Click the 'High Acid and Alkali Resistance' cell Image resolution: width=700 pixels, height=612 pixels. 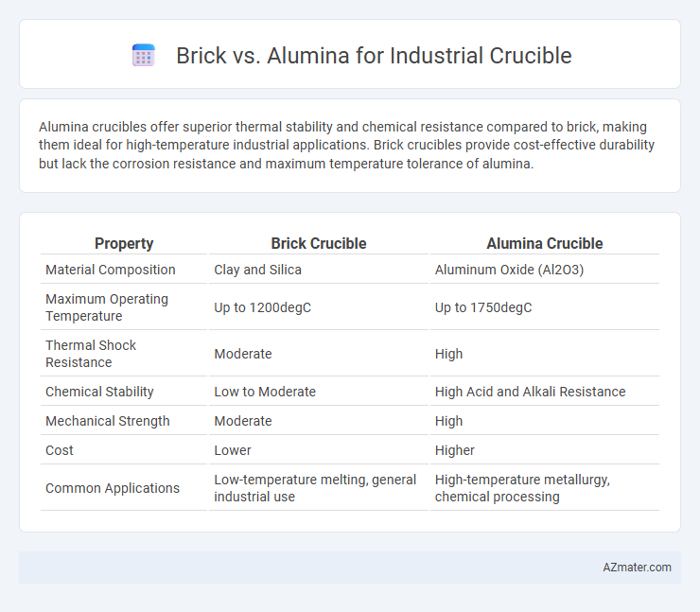[530, 392]
